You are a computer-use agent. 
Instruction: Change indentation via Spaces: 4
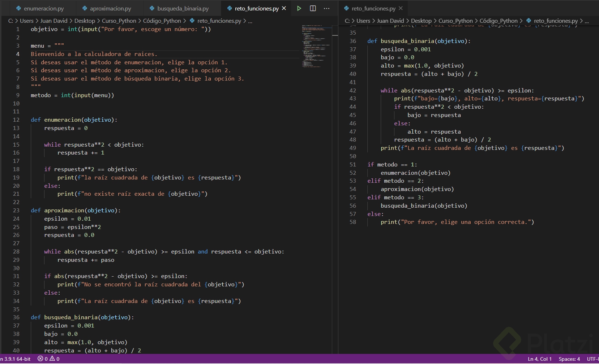point(569,359)
